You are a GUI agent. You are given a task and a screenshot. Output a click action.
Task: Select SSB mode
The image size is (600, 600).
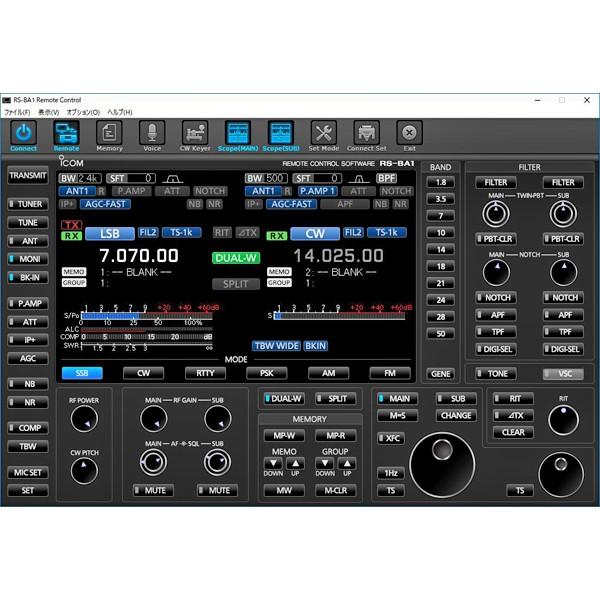pyautogui.click(x=82, y=373)
